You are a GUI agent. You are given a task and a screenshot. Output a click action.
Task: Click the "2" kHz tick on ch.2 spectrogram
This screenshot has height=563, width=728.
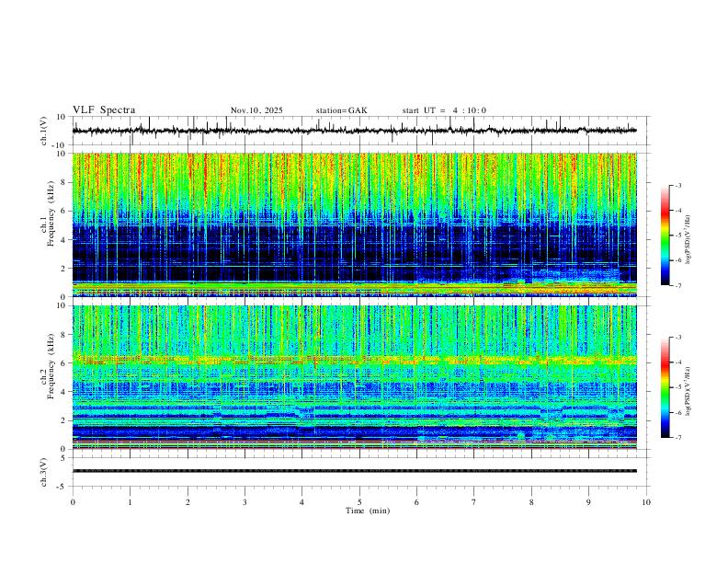(63, 420)
